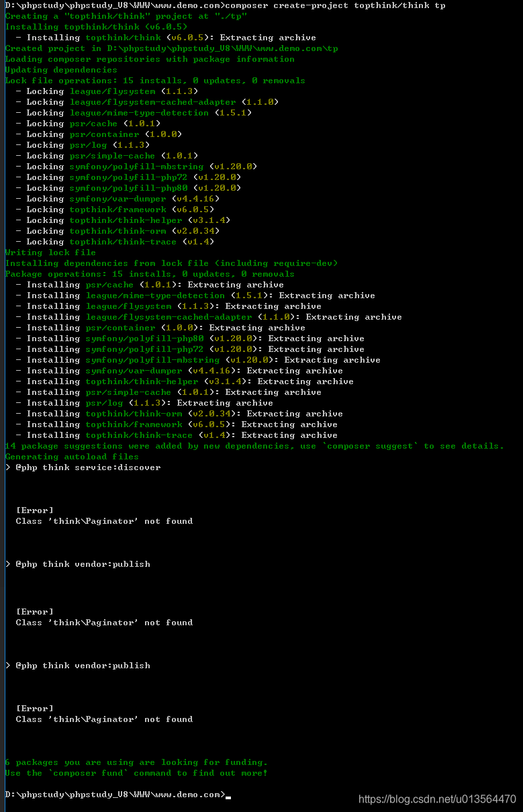Click the 'Locking psr/cache (1.0.1)' line
This screenshot has width=523, height=812.
tap(88, 124)
